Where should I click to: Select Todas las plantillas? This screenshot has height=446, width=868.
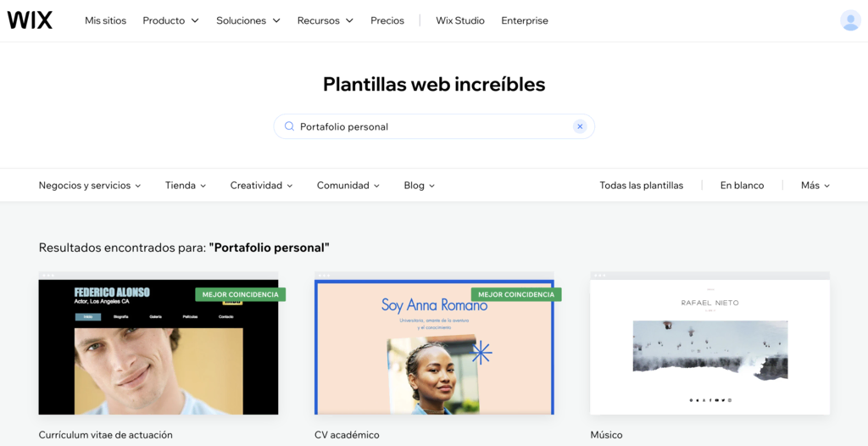coord(641,185)
